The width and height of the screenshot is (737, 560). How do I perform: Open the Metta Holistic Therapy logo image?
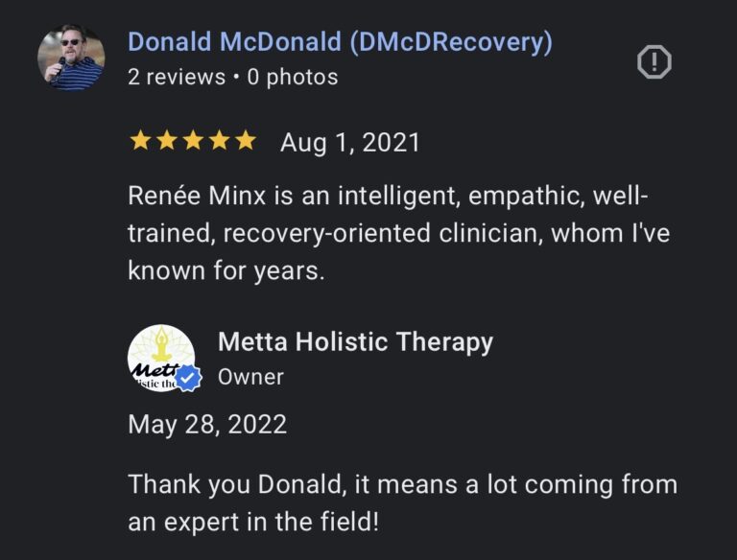pos(159,357)
